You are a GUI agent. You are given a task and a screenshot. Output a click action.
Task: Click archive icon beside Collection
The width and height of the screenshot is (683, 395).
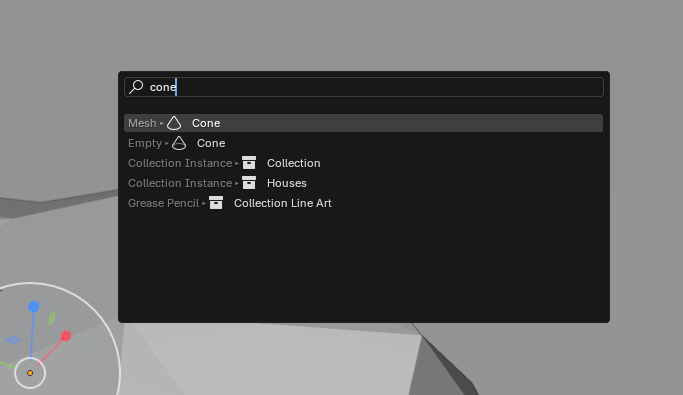tap(249, 163)
